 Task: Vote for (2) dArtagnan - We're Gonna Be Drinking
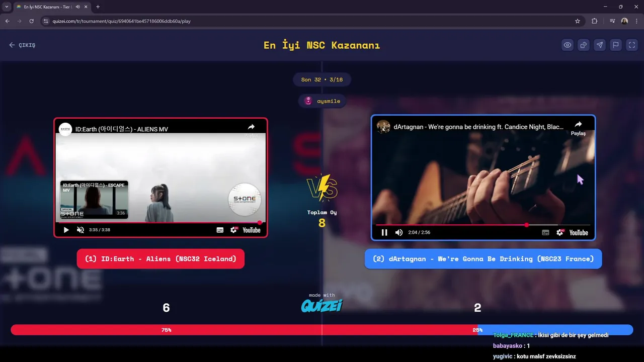483,259
